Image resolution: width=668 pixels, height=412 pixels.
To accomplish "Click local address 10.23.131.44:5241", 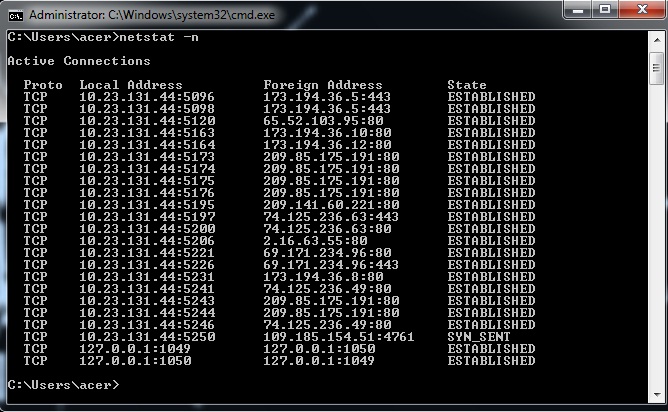I will pos(147,288).
